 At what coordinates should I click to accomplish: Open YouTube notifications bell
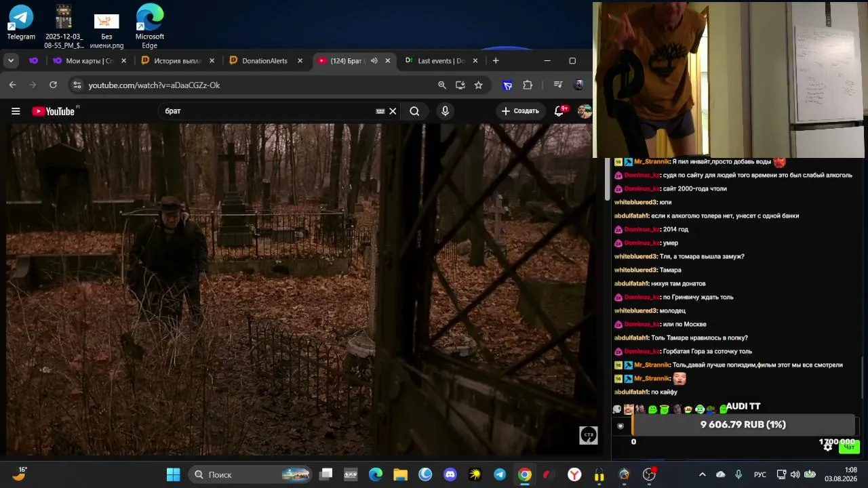click(x=560, y=111)
